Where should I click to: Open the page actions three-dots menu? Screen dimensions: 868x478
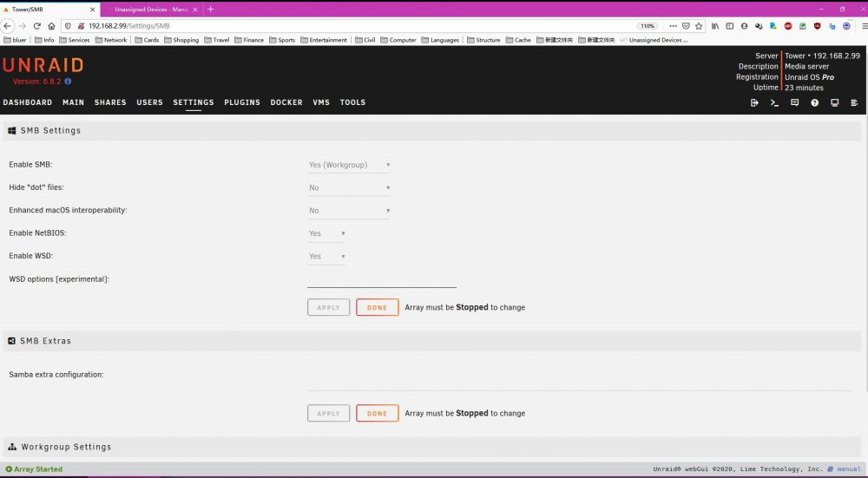point(674,26)
